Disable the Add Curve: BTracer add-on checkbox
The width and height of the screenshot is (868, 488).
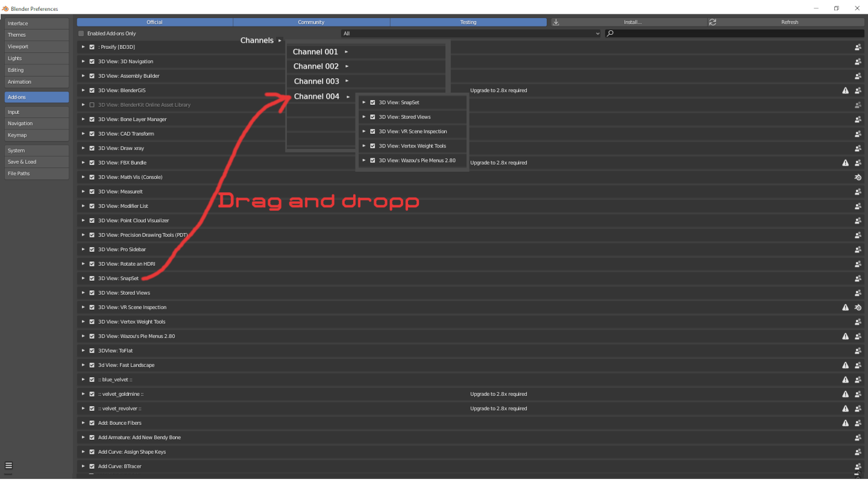(x=92, y=466)
